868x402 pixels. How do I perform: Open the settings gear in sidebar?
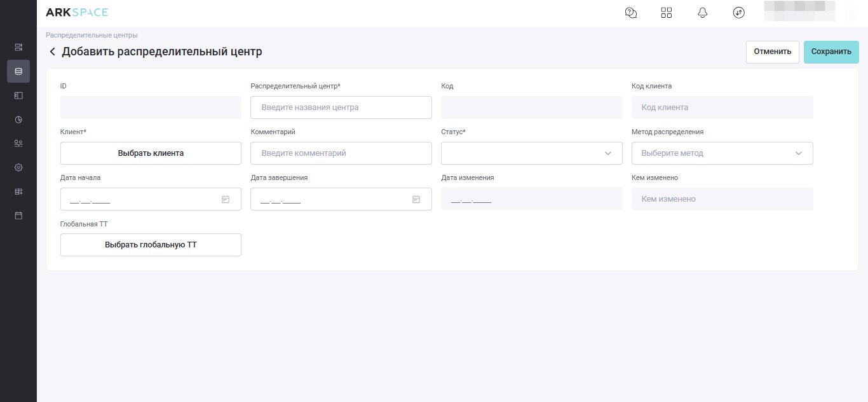click(18, 168)
